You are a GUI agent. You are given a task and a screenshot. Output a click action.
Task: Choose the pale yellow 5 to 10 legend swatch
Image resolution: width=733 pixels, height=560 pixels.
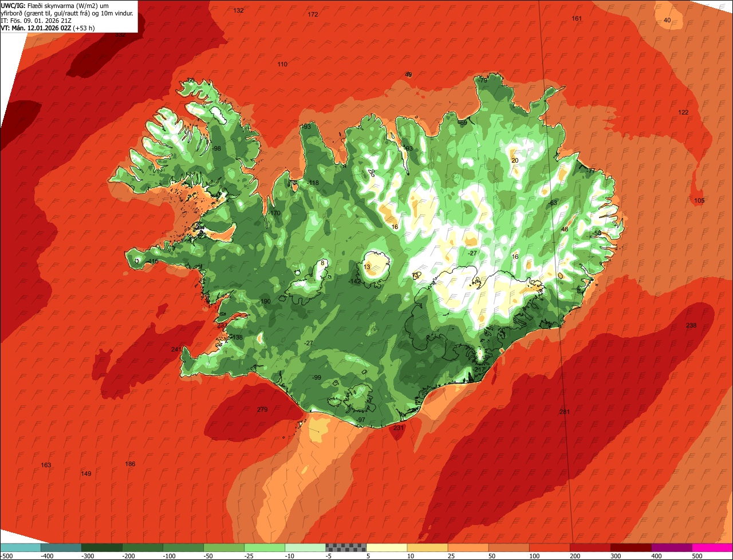point(387,547)
